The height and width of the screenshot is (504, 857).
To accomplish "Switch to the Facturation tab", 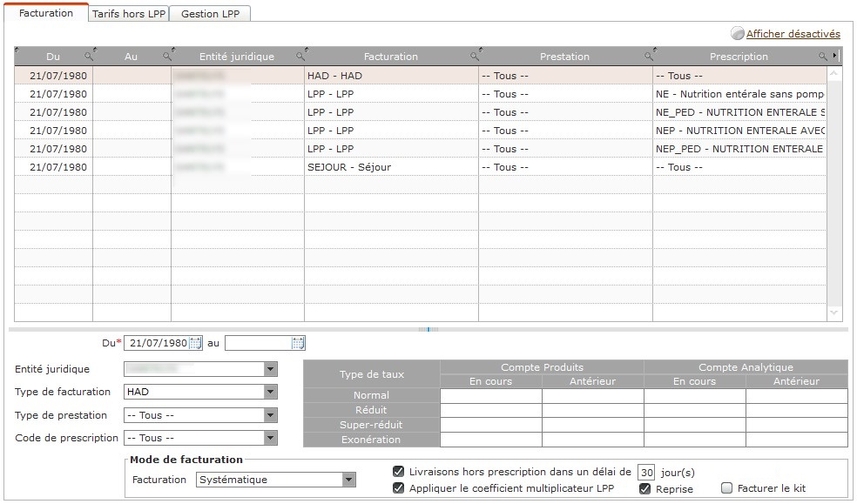I will tap(46, 13).
